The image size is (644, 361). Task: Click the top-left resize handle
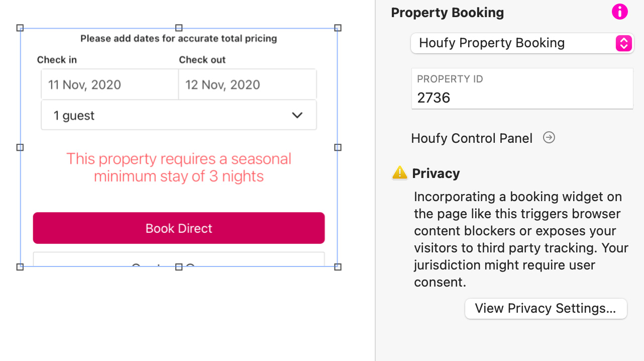pos(20,28)
